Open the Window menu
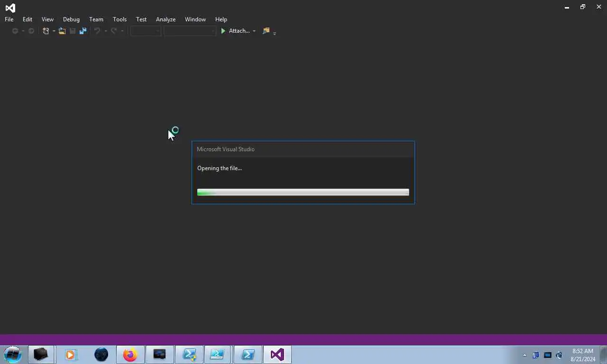Viewport: 607px width, 364px height. [195, 19]
